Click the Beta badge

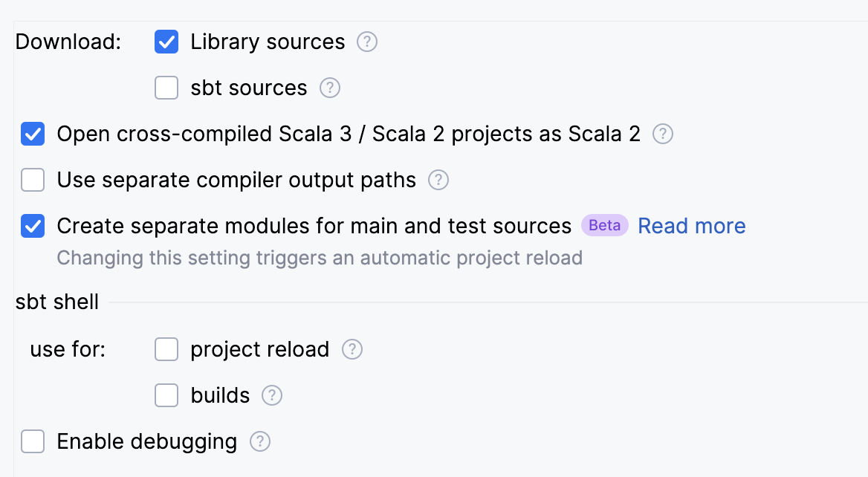604,226
